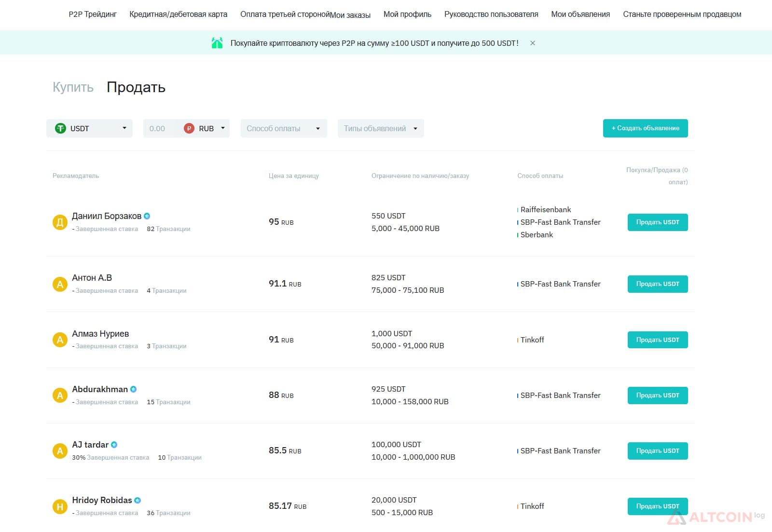772x532 pixels.
Task: Click the USDT Tether coin icon
Action: 60,128
